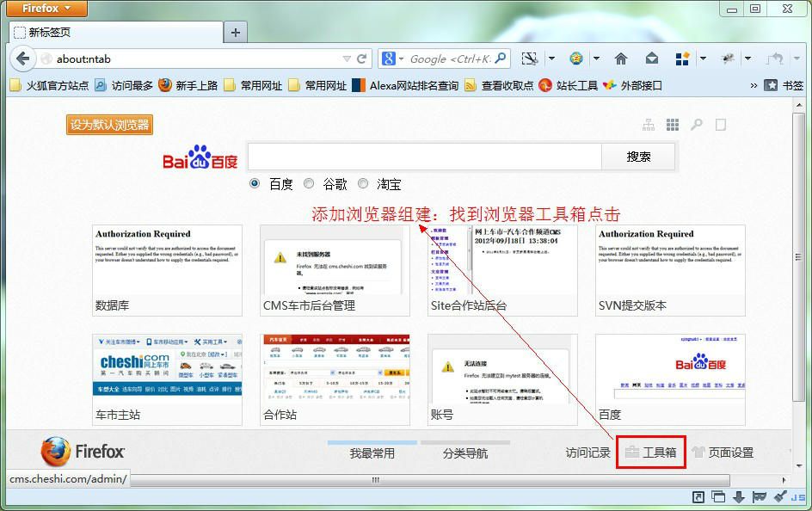Click the overlapping windows icon in status bar

click(x=717, y=497)
